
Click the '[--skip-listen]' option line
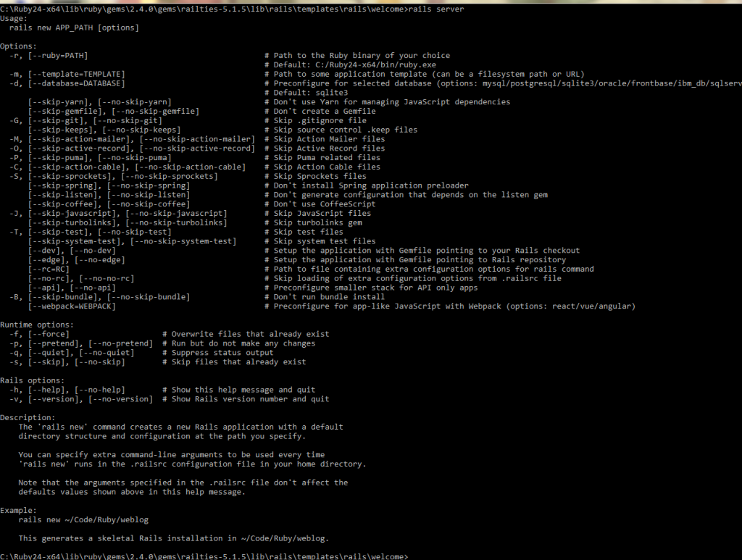(109, 195)
